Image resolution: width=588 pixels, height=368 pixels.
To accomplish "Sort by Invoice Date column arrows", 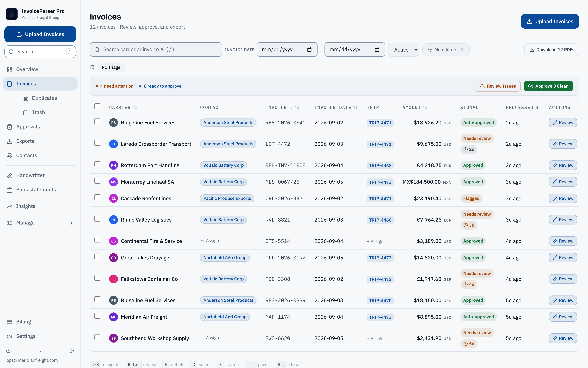I will (355, 107).
